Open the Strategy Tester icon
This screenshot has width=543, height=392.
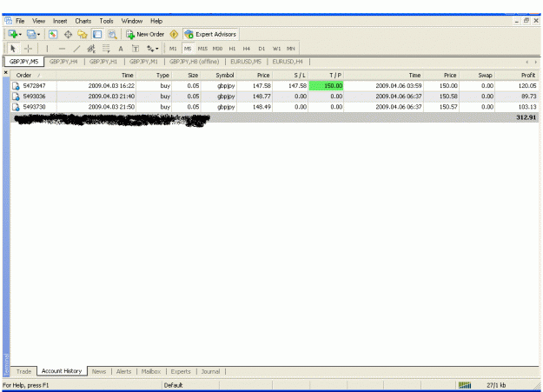pos(112,34)
